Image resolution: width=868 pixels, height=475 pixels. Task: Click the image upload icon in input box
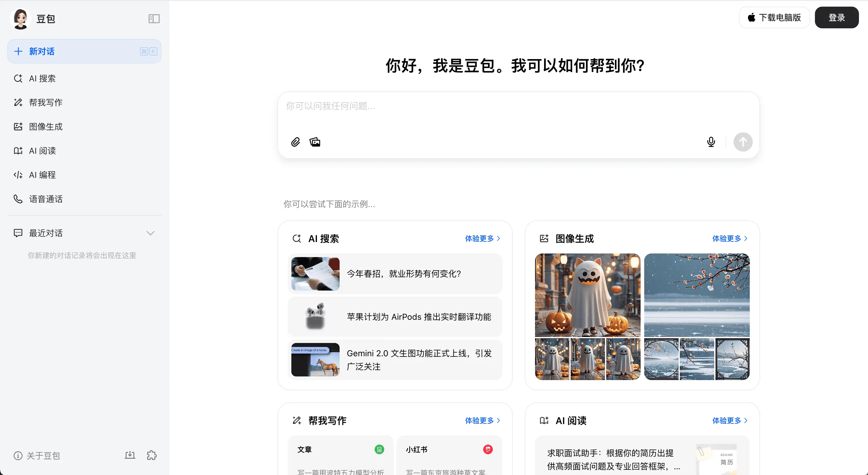(314, 142)
